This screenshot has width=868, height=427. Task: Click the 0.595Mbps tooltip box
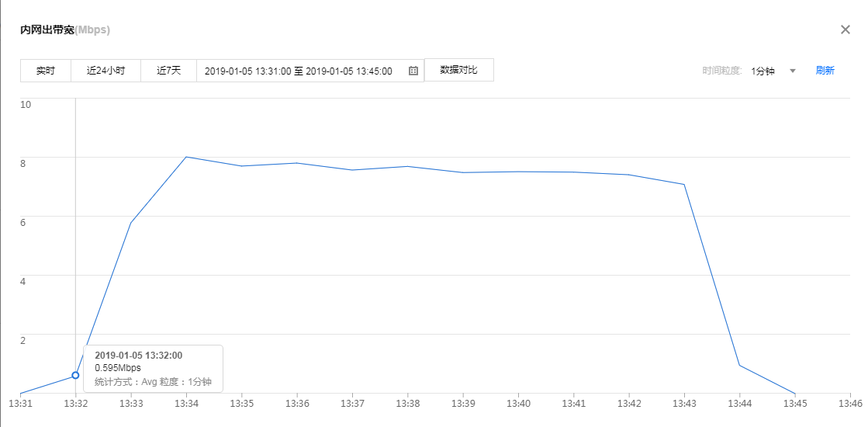[x=153, y=368]
